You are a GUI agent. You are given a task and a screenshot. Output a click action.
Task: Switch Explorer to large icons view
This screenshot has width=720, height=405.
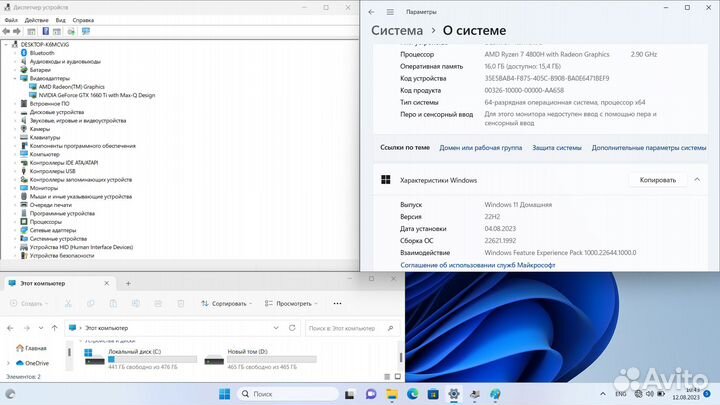coord(398,377)
